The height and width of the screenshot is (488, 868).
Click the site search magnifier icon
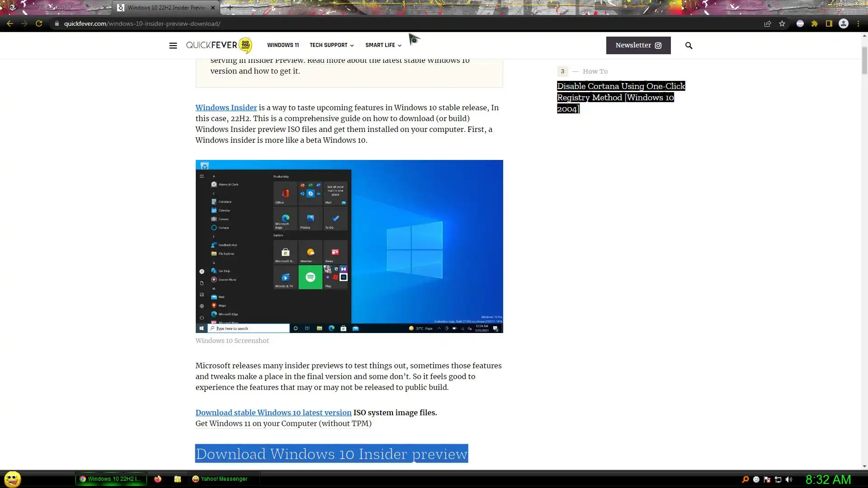click(689, 46)
